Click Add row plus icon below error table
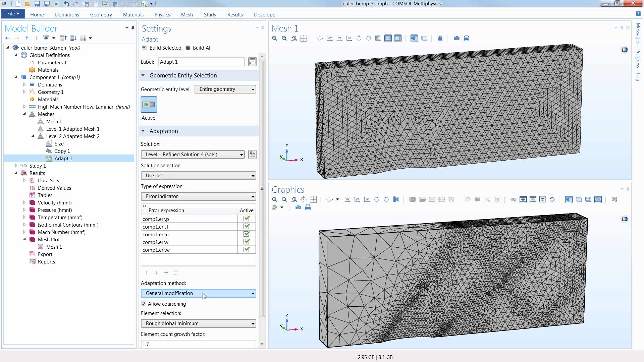Image resolution: width=644 pixels, height=362 pixels. pyautogui.click(x=166, y=273)
